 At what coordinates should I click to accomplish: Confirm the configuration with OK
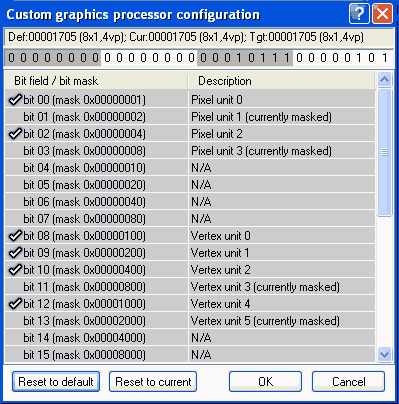click(x=265, y=382)
